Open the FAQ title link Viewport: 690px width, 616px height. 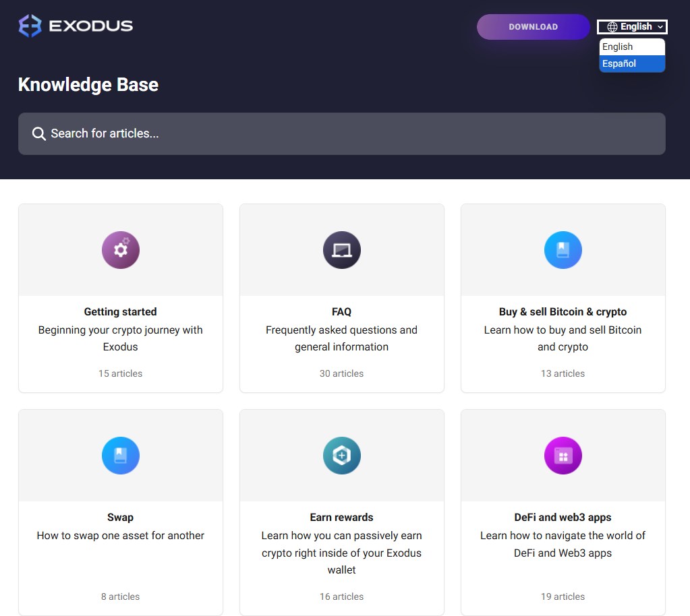341,312
